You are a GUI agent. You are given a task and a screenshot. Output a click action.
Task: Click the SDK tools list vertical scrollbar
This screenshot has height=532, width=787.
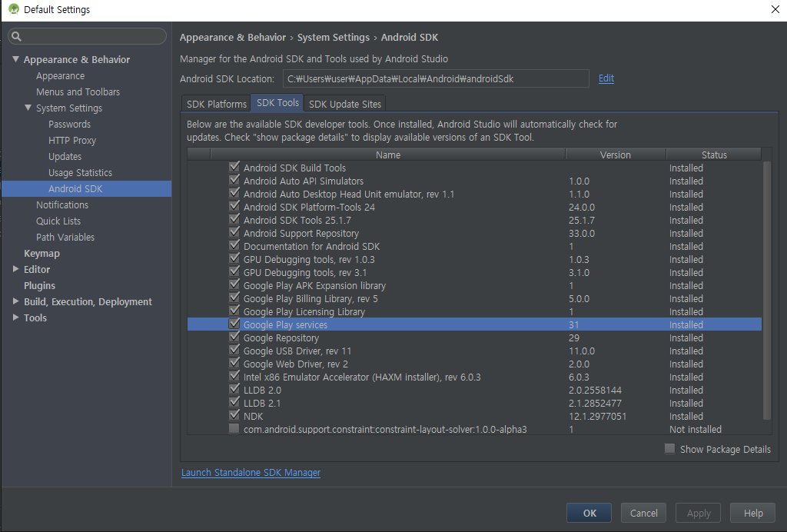(x=766, y=290)
